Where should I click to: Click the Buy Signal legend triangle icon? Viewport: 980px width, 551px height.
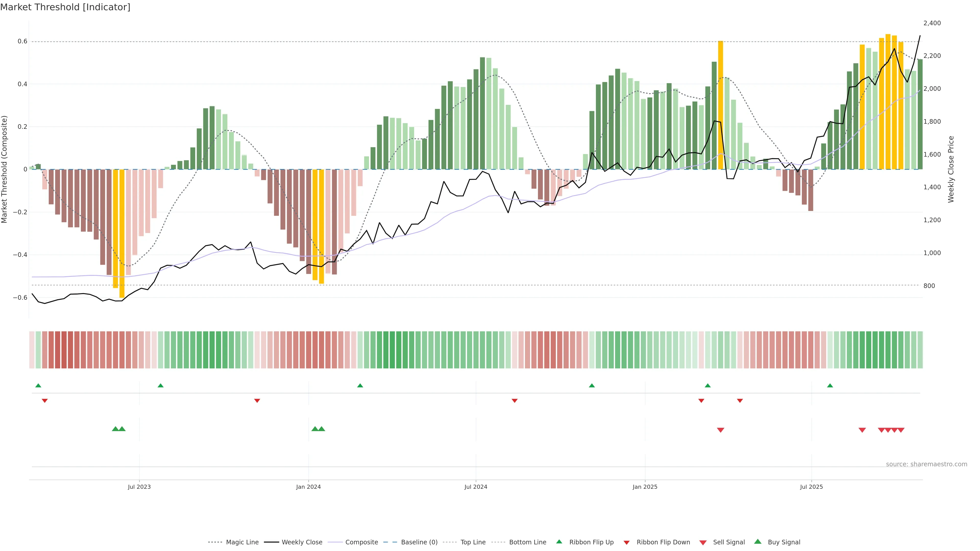tap(757, 542)
